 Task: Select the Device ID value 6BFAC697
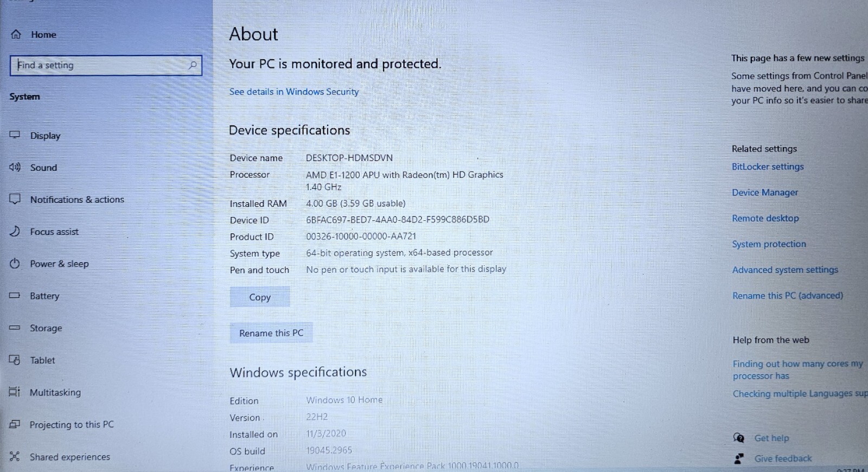tap(398, 220)
